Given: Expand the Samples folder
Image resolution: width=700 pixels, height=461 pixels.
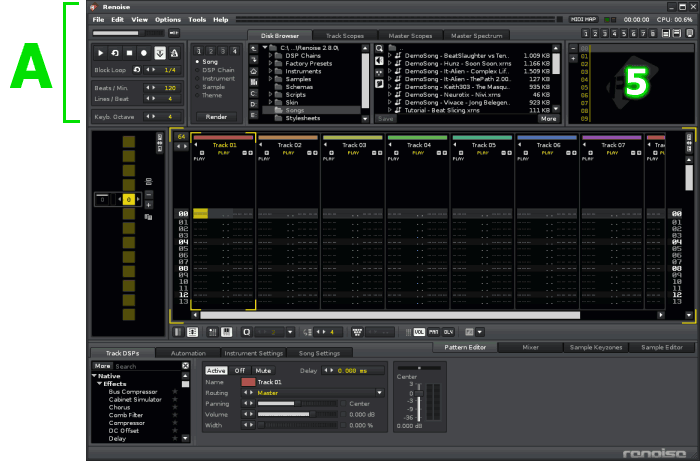Looking at the screenshot, I should point(271,79).
